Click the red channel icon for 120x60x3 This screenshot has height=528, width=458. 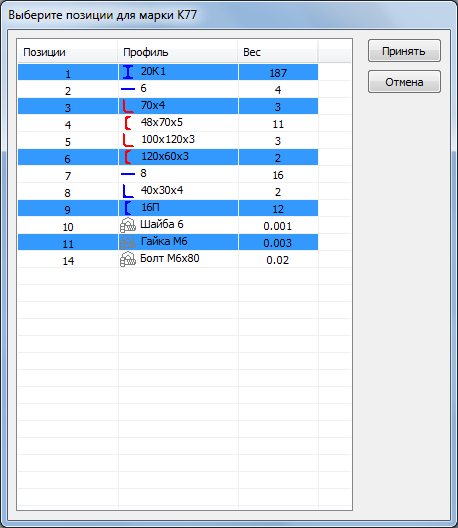click(128, 157)
